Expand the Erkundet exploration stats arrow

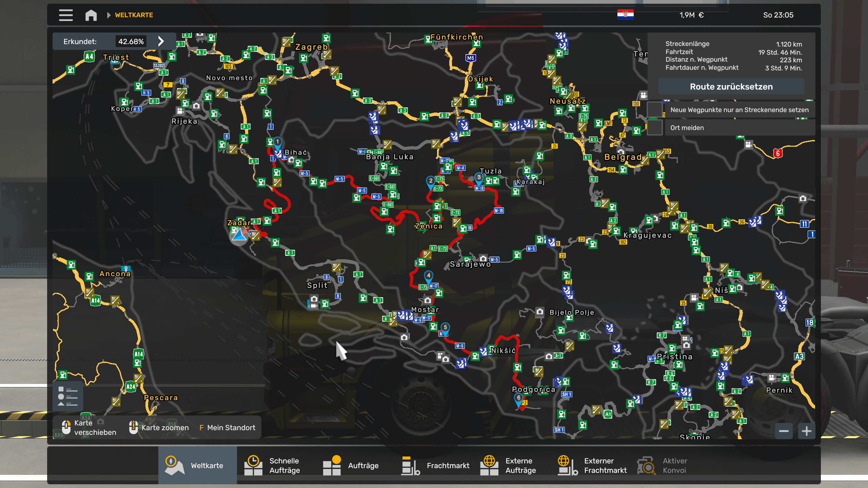pos(161,41)
